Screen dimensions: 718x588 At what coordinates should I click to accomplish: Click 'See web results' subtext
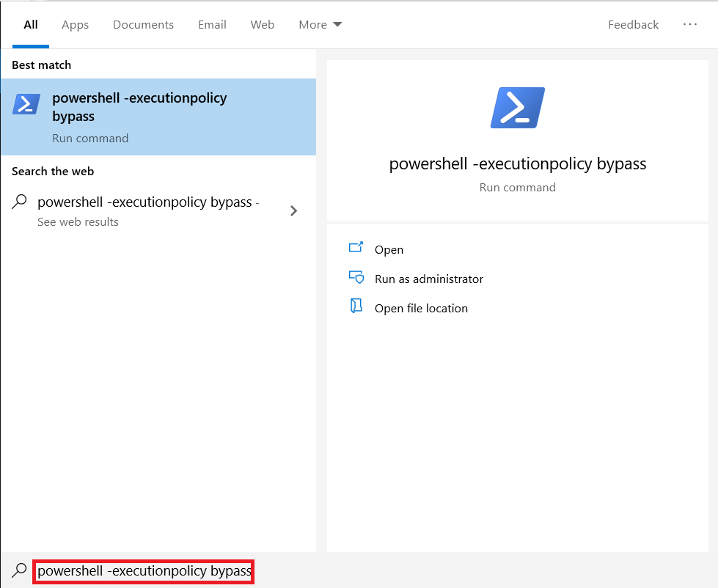click(x=78, y=222)
